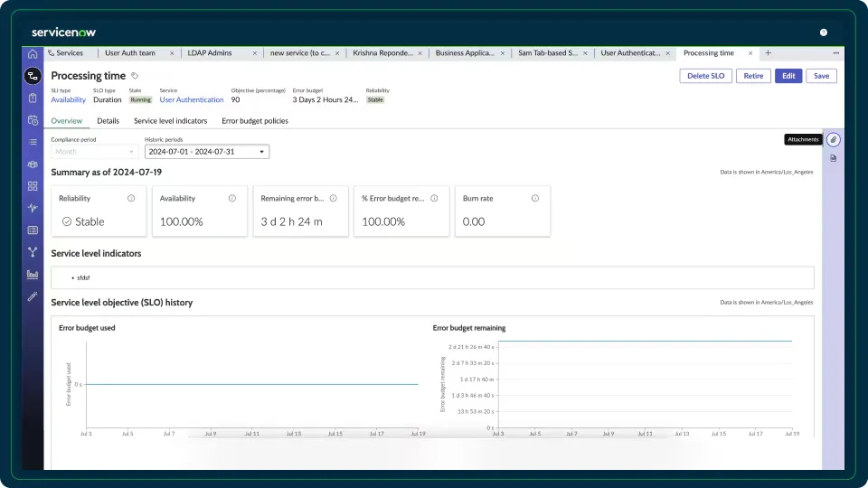Open the Compliance period Month dropdown
Viewport: 868px width, 488px height.
(x=92, y=152)
